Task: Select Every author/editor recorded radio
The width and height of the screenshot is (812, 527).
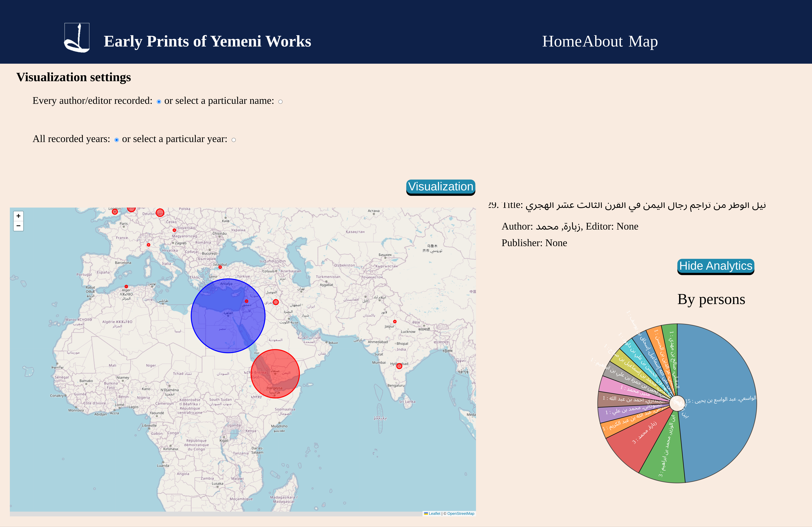Action: coord(159,102)
